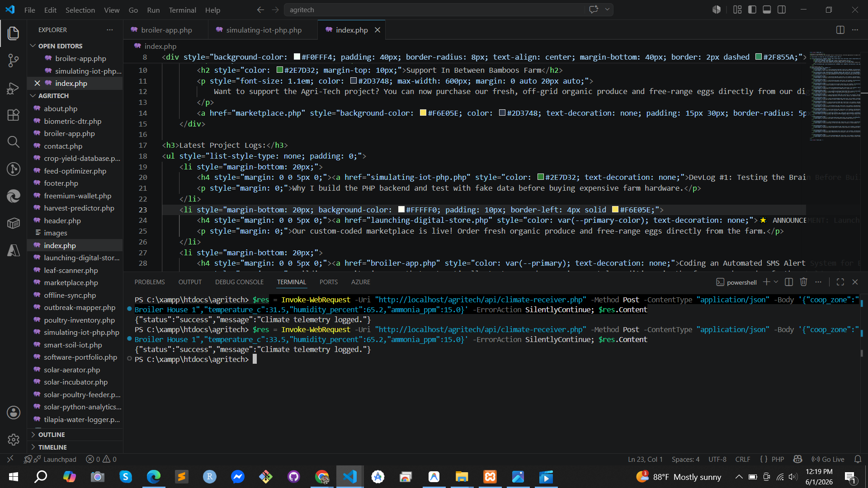Split the terminal
The image size is (868, 488).
(789, 282)
